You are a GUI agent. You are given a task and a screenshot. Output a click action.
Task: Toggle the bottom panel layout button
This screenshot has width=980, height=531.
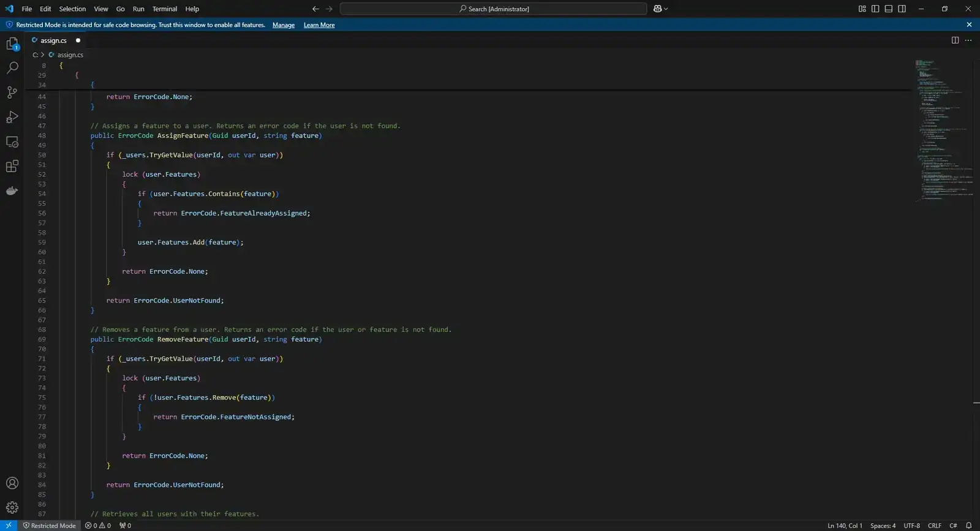pos(889,9)
